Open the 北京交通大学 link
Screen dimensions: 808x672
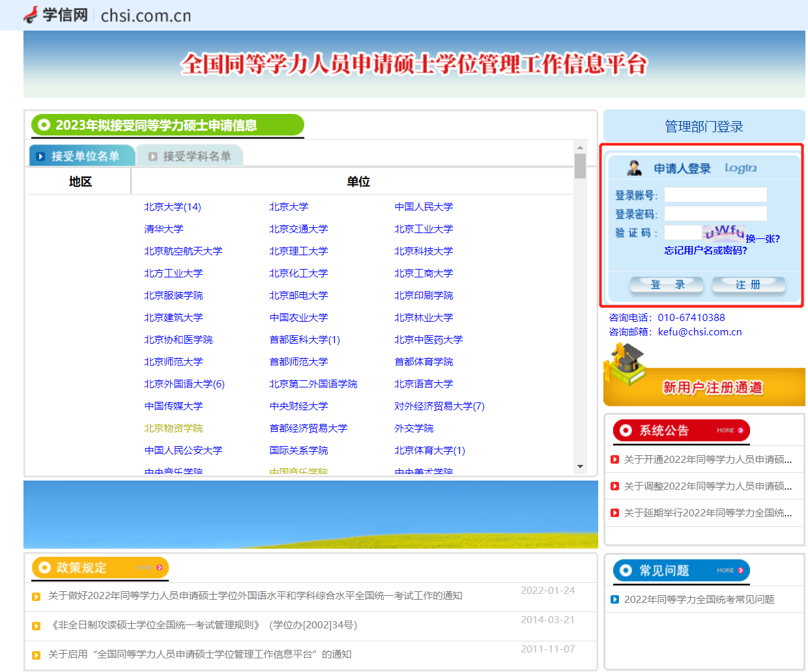tap(298, 229)
